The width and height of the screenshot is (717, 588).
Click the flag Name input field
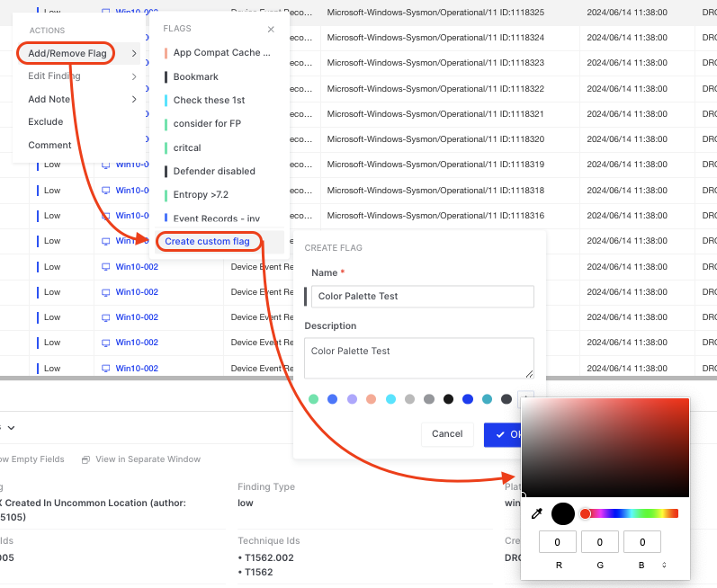click(423, 297)
